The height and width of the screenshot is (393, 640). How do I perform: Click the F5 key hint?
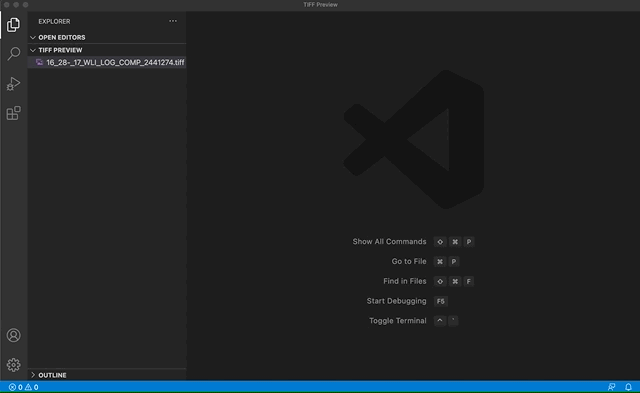point(441,301)
